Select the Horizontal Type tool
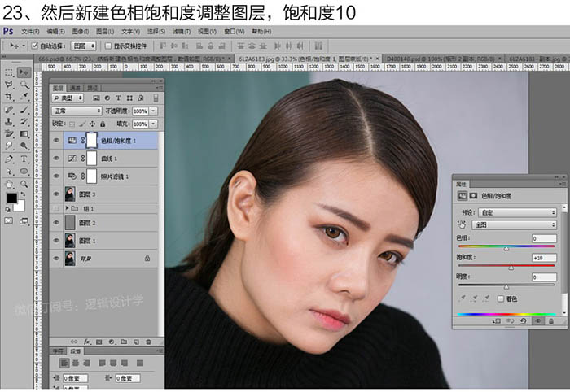The width and height of the screenshot is (570, 392). point(24,159)
